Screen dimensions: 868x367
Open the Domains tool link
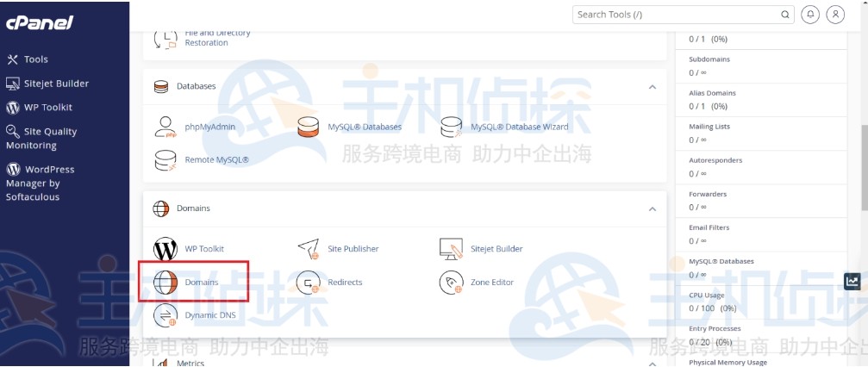tap(202, 283)
